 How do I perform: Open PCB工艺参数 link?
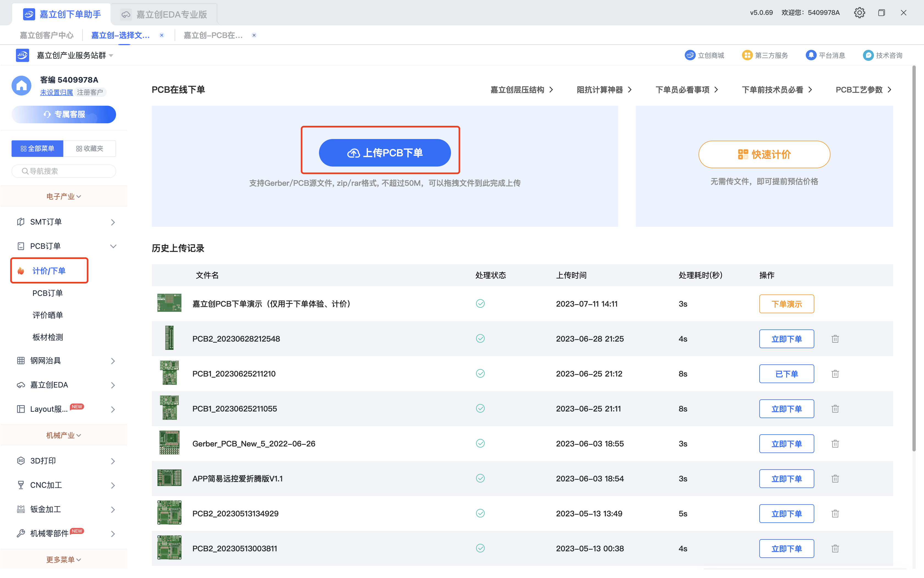coord(864,90)
